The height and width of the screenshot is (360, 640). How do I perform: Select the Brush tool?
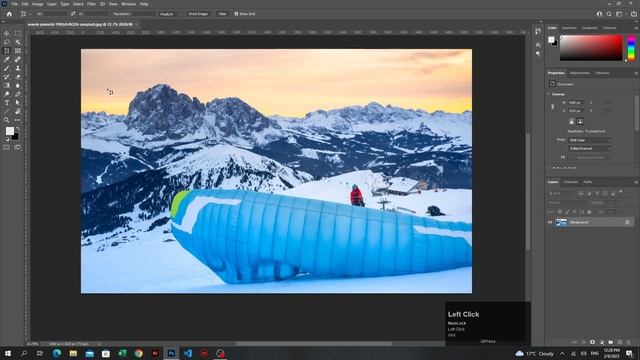click(7, 68)
